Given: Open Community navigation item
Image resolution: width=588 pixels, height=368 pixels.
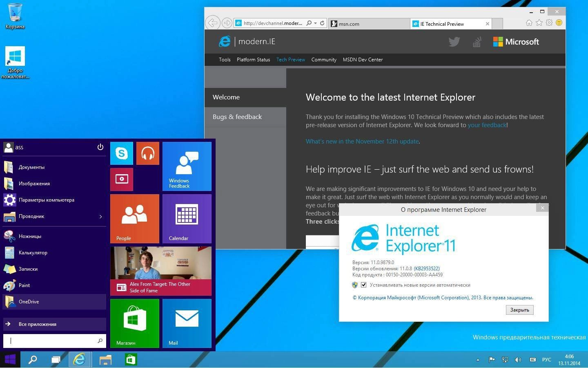Looking at the screenshot, I should (324, 60).
